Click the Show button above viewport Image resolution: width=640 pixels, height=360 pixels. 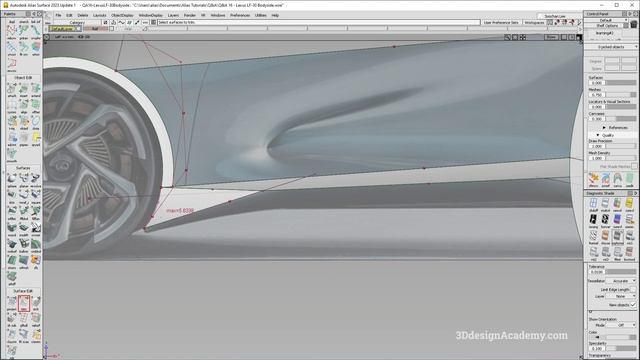coord(551,37)
